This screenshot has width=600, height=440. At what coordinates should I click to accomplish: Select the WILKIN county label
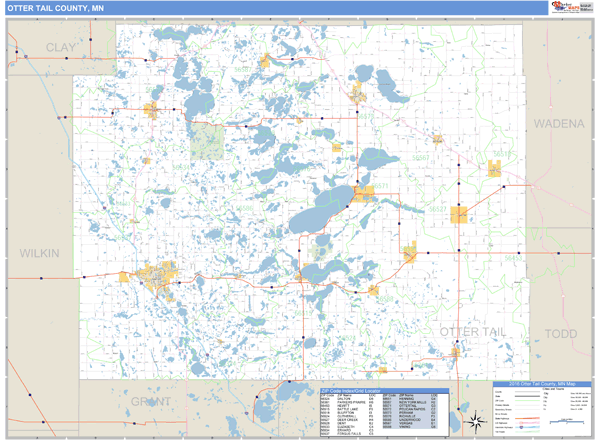(x=39, y=254)
